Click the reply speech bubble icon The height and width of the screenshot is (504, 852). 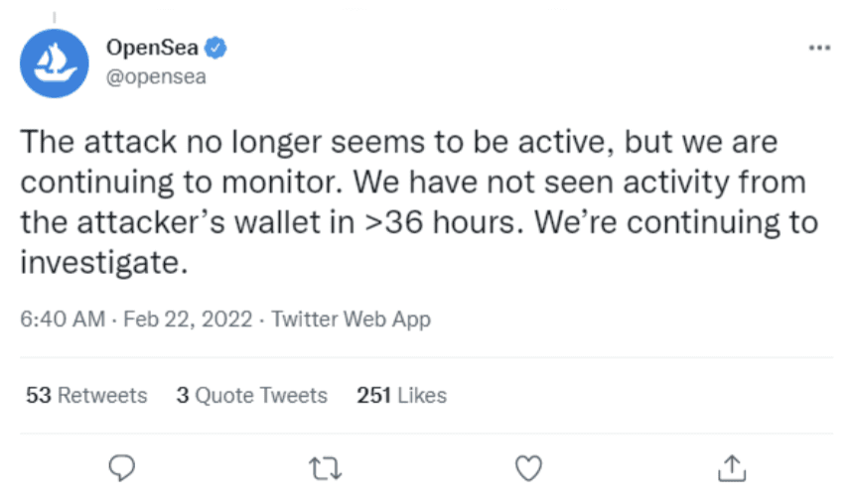(122, 467)
